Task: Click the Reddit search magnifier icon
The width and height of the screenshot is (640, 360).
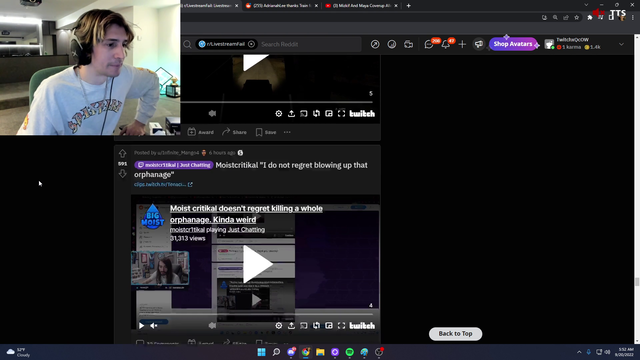Action: click(x=187, y=44)
